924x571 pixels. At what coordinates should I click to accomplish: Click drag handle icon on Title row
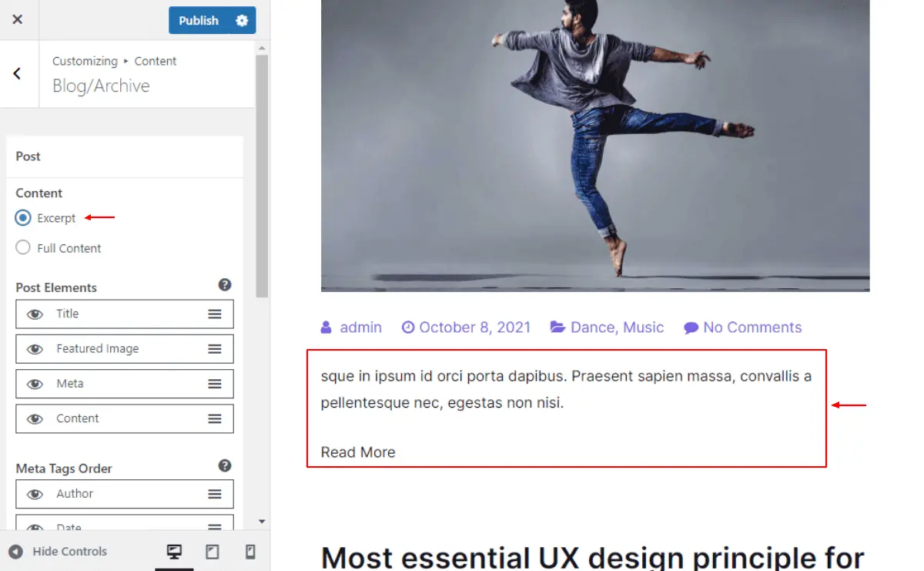215,314
